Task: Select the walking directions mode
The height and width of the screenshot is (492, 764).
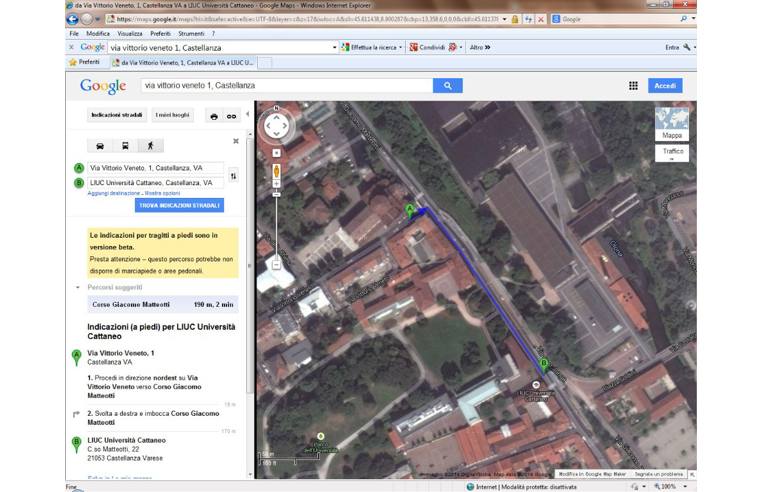Action: click(150, 146)
